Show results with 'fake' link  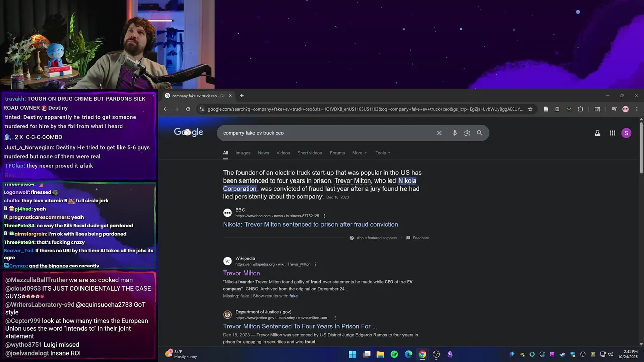[x=293, y=296]
